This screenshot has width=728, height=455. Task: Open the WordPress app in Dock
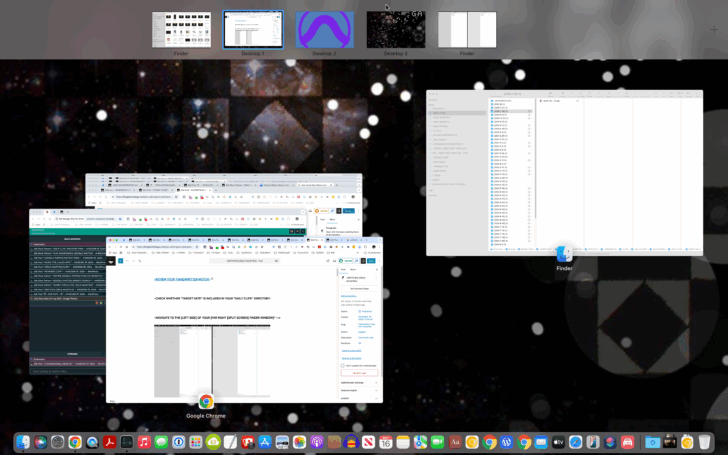(506, 442)
